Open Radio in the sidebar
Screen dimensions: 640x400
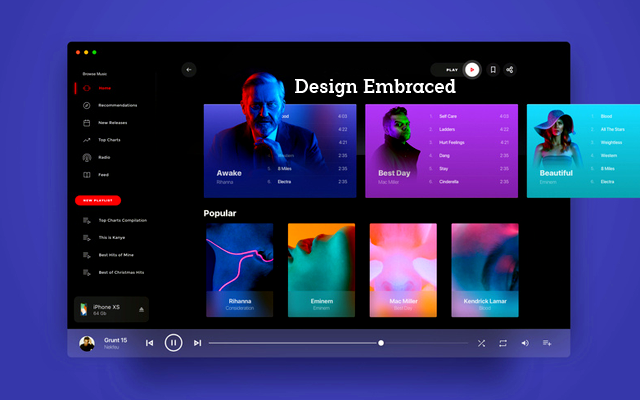point(104,158)
